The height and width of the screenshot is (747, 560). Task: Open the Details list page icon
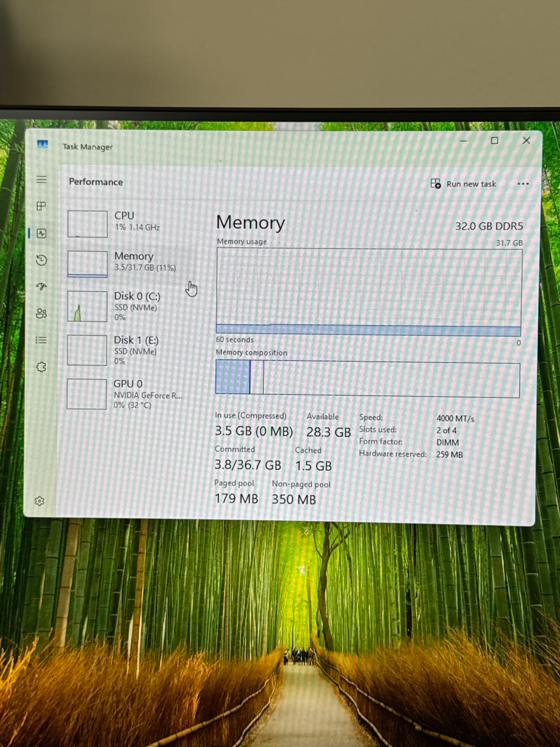(x=41, y=340)
